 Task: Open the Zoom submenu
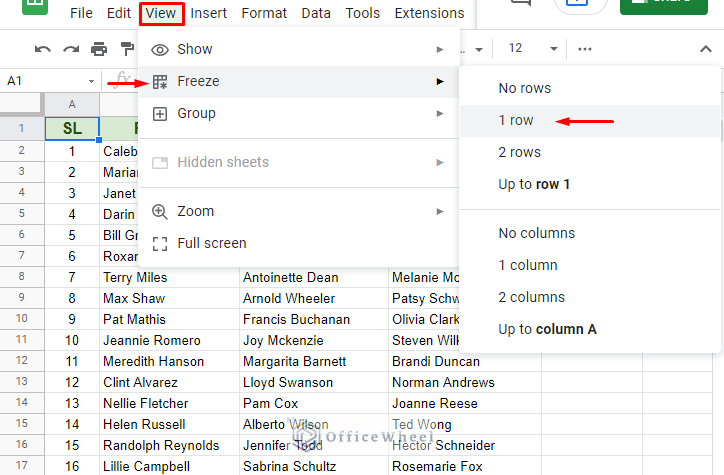coord(299,211)
